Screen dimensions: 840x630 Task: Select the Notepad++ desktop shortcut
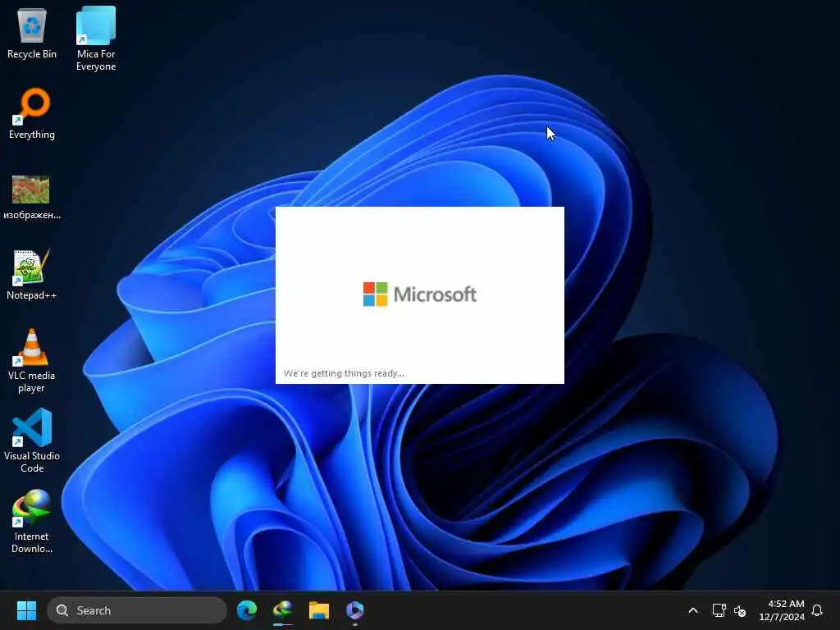32,274
